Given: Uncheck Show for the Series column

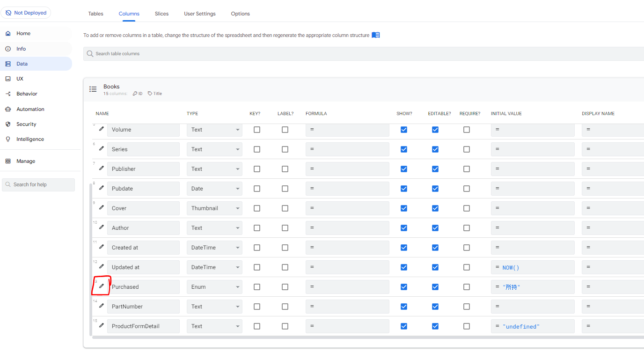Looking at the screenshot, I should point(403,149).
